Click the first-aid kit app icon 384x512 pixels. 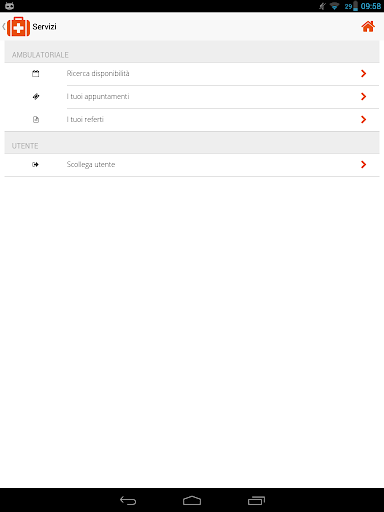click(x=18, y=27)
